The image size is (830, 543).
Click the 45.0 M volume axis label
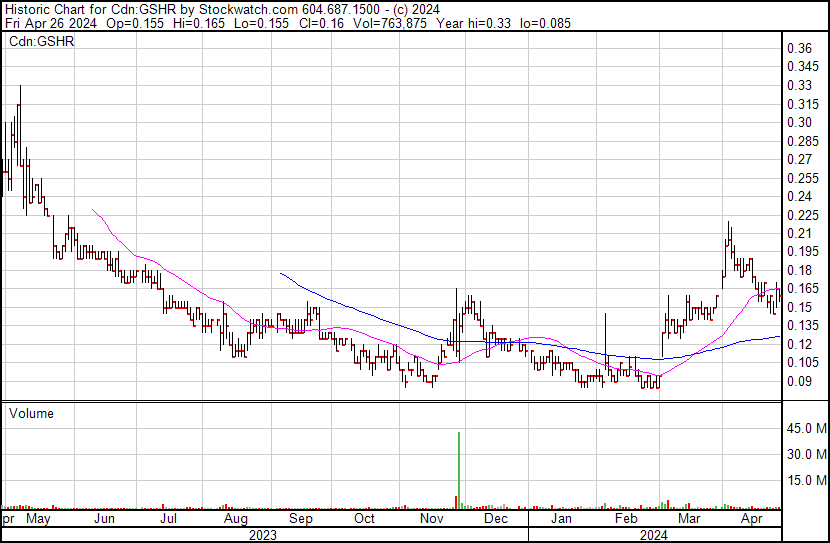click(x=806, y=429)
